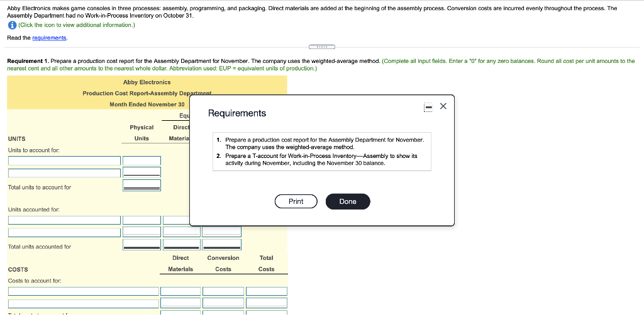Select first Conversion Costs field under Costs to account for

223,291
